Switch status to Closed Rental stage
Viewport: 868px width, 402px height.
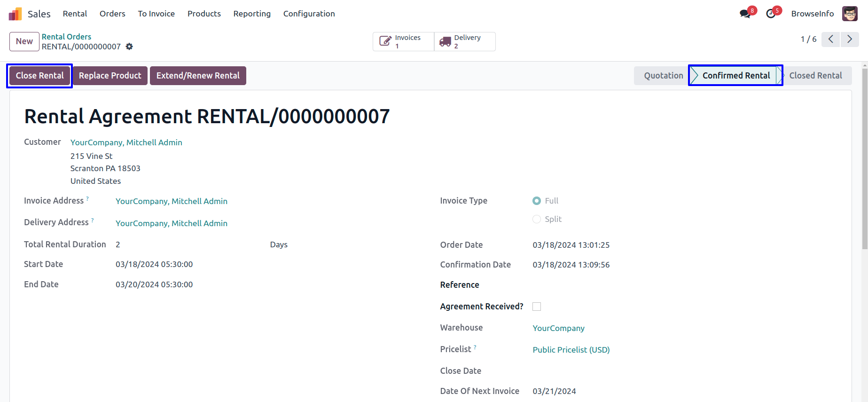pyautogui.click(x=815, y=76)
